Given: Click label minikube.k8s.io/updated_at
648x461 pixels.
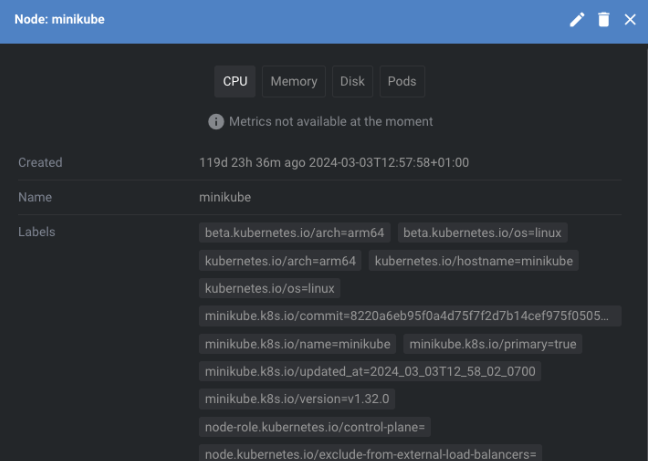Looking at the screenshot, I should pyautogui.click(x=370, y=371).
